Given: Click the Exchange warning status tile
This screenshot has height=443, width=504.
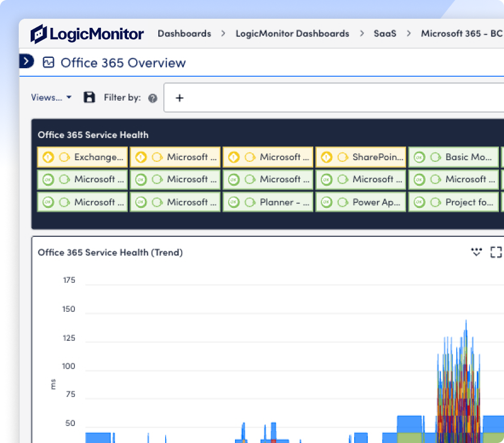Looking at the screenshot, I should [x=83, y=157].
